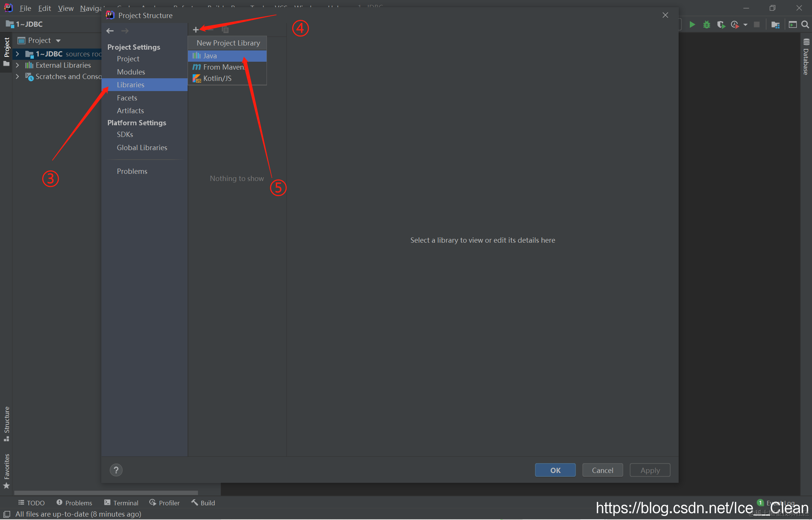Open the Terminal tab at bottom

tap(121, 503)
